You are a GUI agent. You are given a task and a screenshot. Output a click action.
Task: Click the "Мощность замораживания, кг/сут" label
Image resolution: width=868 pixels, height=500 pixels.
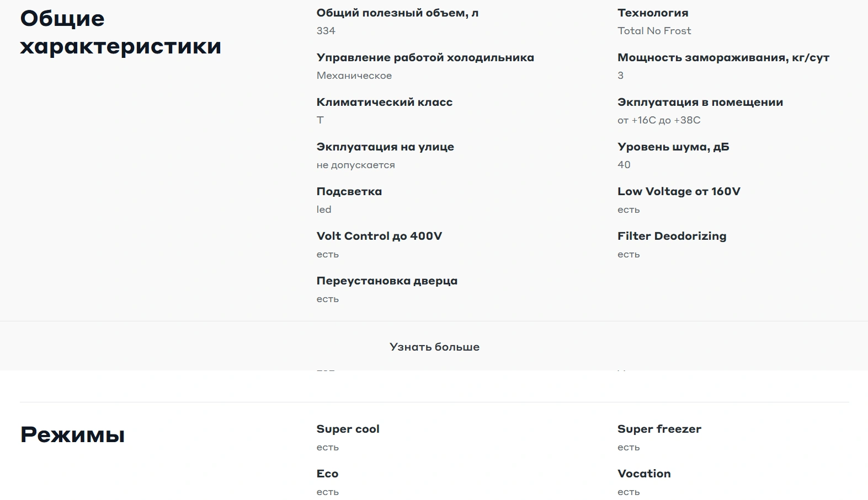pos(723,57)
